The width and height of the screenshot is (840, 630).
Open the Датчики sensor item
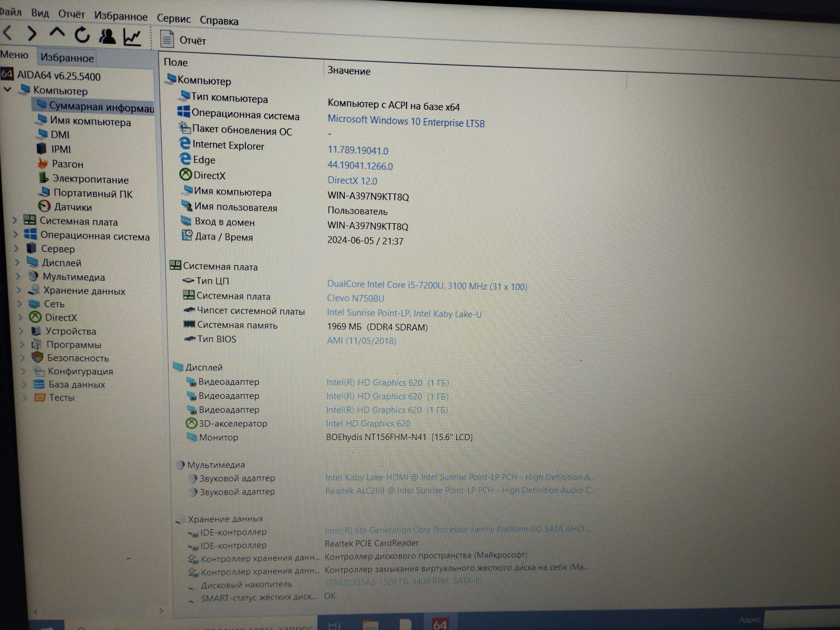click(65, 206)
